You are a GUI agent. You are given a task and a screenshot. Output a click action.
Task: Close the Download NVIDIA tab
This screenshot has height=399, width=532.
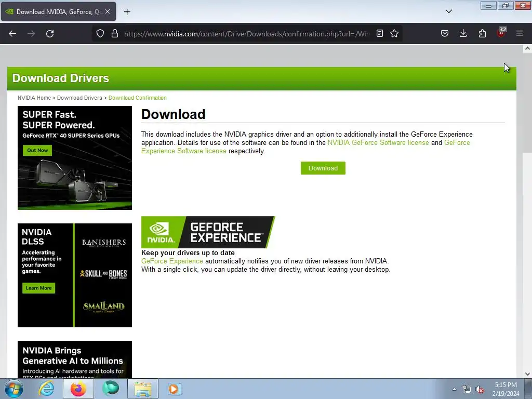click(108, 11)
